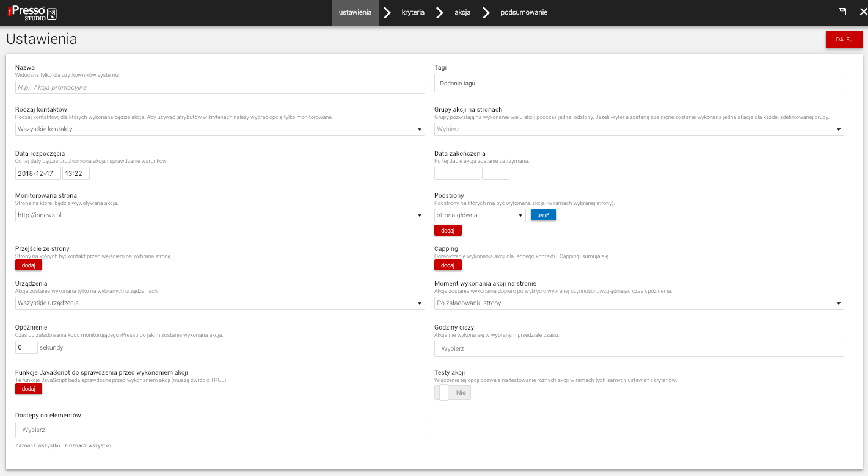Go to the akcja step

click(x=462, y=13)
